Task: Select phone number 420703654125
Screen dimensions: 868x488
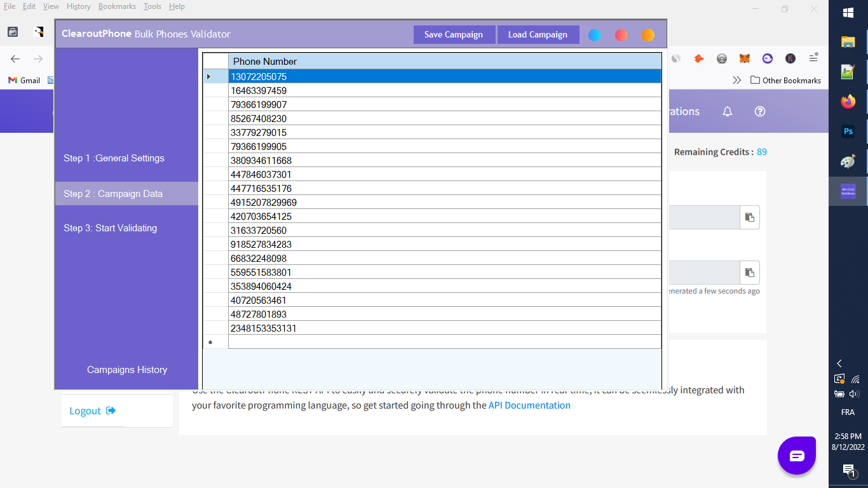Action: click(x=445, y=216)
